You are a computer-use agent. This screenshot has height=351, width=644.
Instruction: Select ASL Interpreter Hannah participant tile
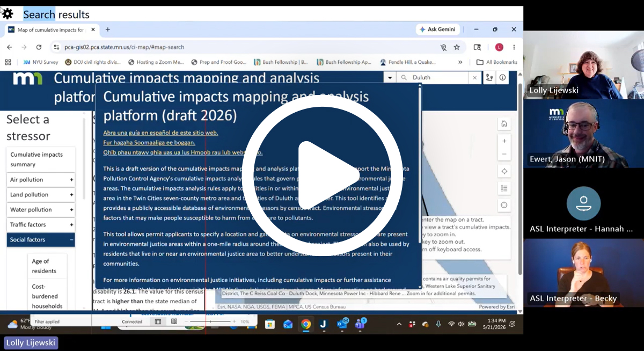click(584, 203)
